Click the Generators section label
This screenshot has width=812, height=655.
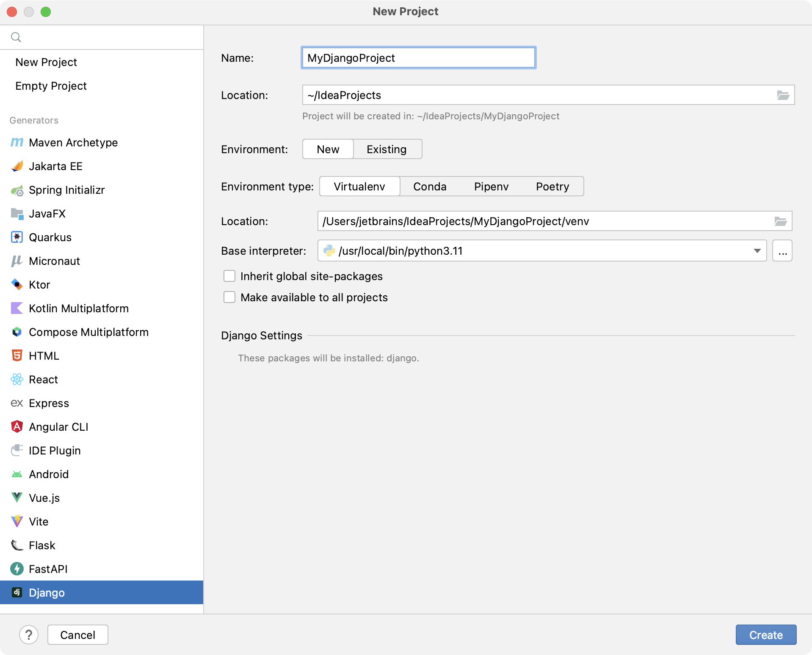(34, 120)
